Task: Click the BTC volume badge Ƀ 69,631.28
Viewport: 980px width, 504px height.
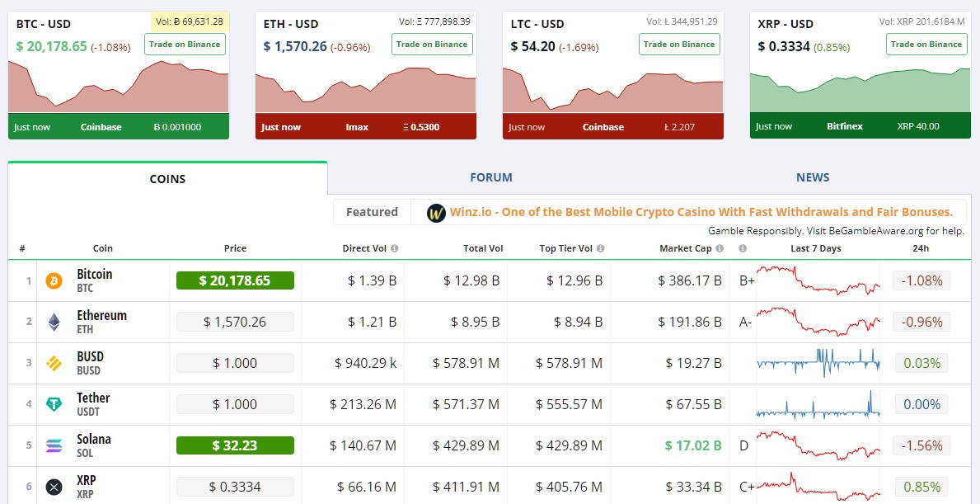Action: [190, 21]
